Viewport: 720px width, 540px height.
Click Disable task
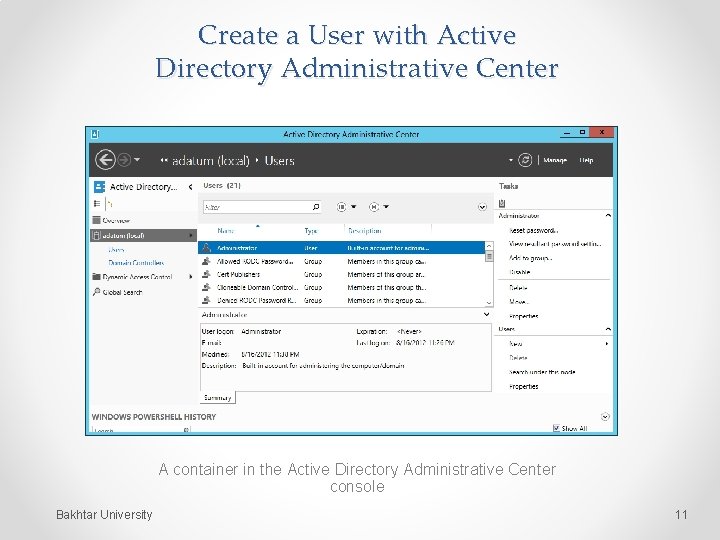click(519, 272)
